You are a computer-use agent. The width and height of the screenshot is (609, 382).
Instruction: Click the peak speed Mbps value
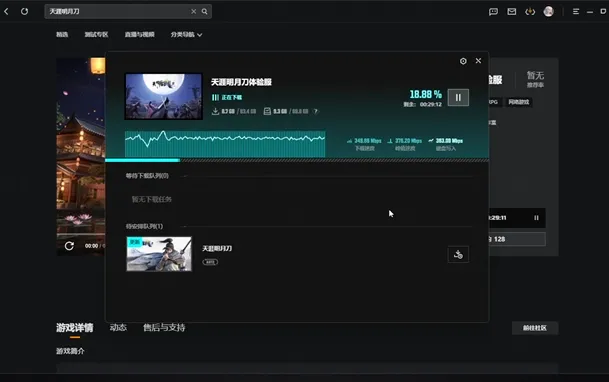click(408, 141)
